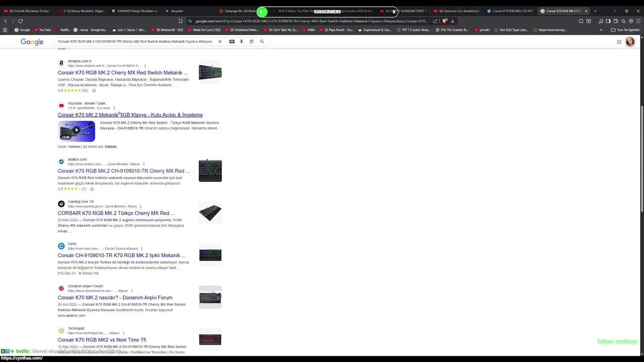Image resolution: width=644 pixels, height=362 pixels.
Task: Open more options for YouTube Kerem Turan result
Action: (114, 108)
